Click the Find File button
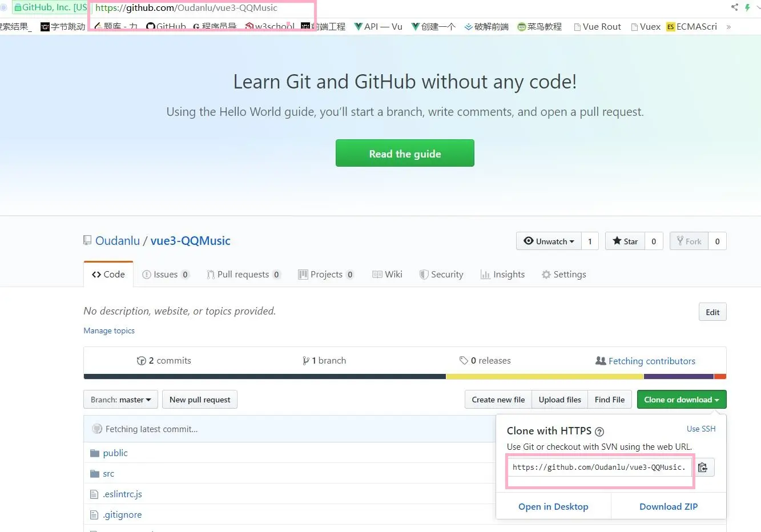The width and height of the screenshot is (761, 532). 610,400
